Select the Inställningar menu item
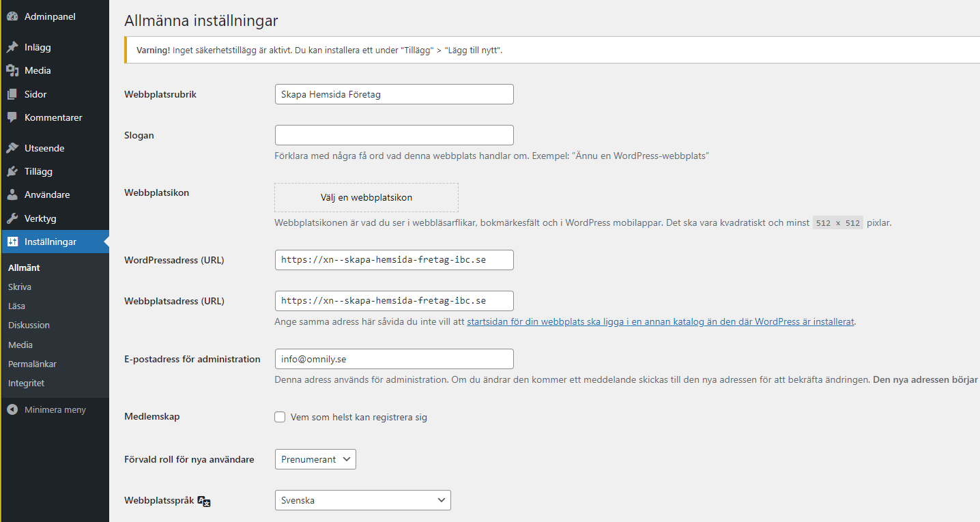 pos(55,242)
